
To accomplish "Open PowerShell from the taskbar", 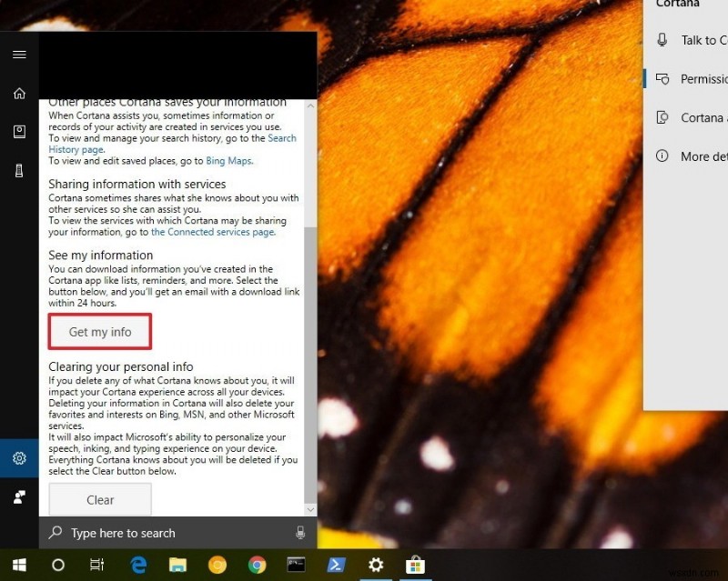I will [336, 565].
